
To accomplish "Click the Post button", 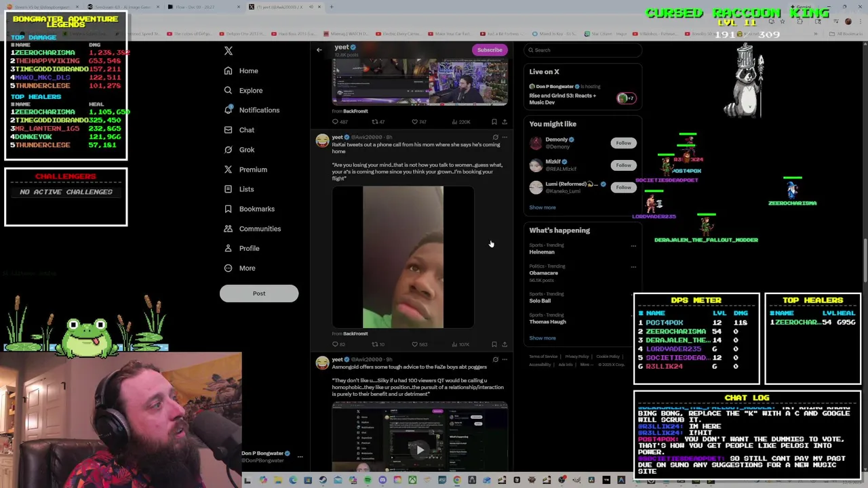I will [259, 293].
